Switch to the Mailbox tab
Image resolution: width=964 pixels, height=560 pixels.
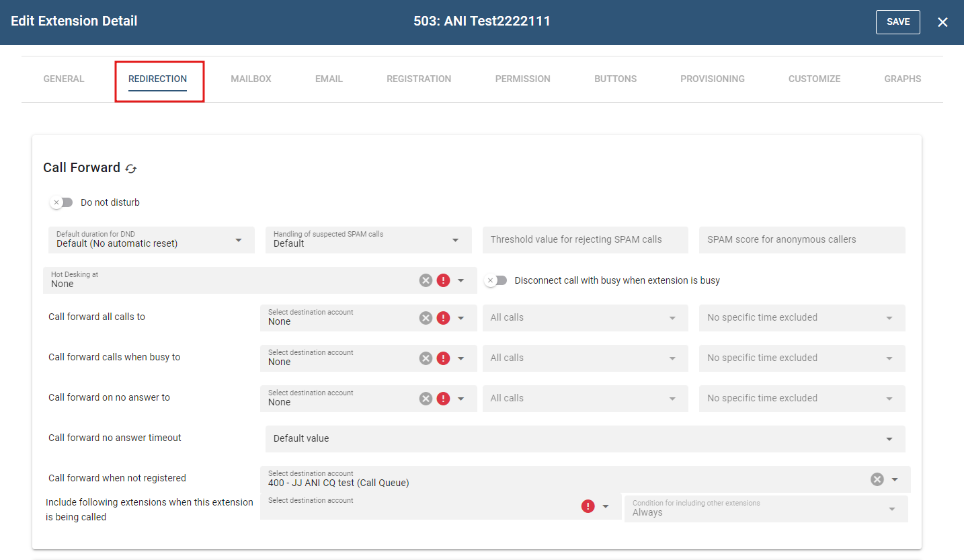(251, 79)
